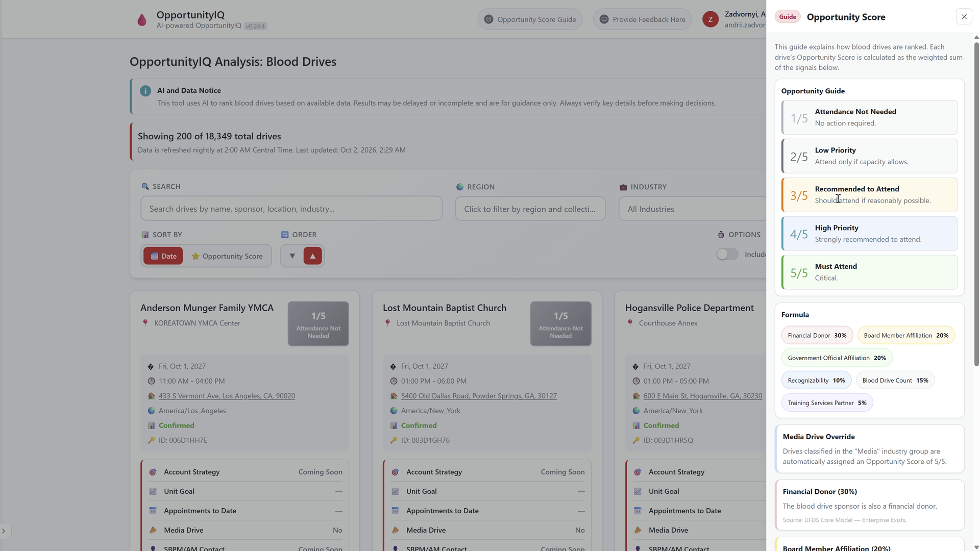Click Lost Mountain Baptist Church 1/5 badge
This screenshot has width=980, height=551.
[561, 323]
